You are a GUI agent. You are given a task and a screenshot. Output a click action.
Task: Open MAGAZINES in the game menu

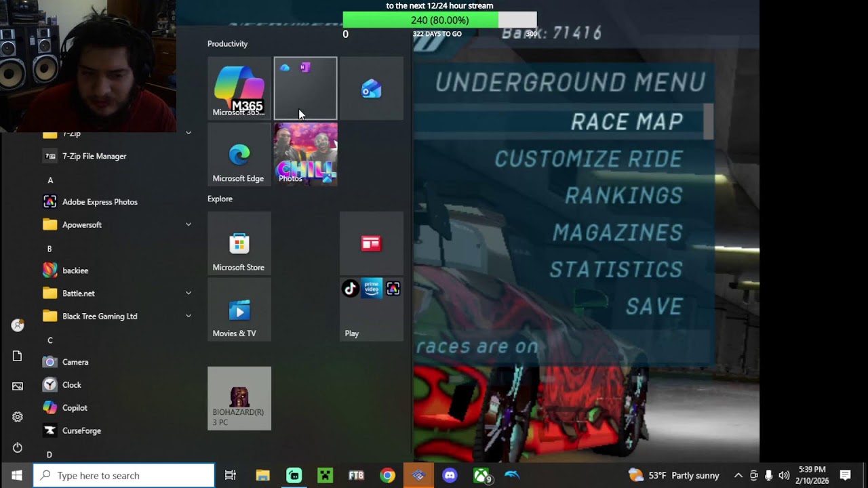tap(618, 233)
